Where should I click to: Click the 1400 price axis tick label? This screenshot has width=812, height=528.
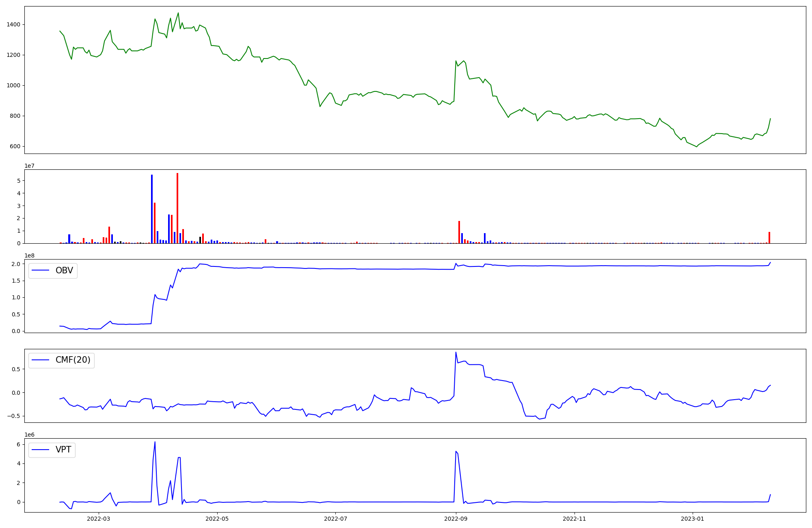[13, 25]
